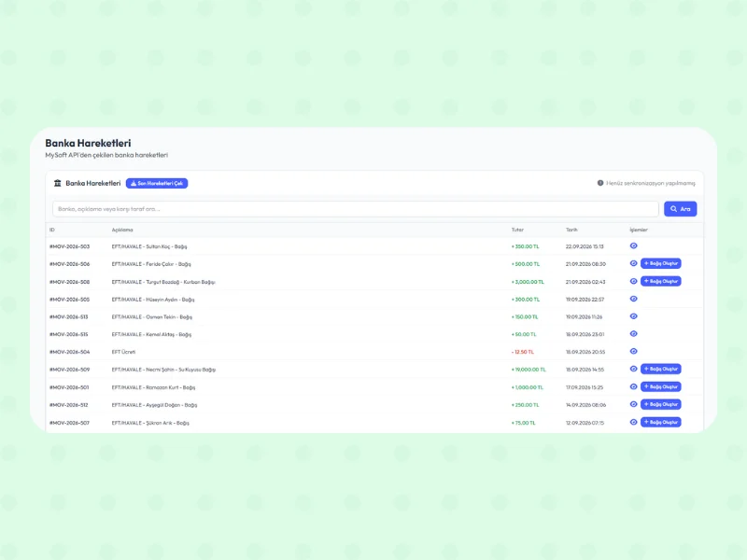Viewport: 747px width, 560px height.
Task: Select the ID #MOV-2026-504
Action: tap(69, 352)
